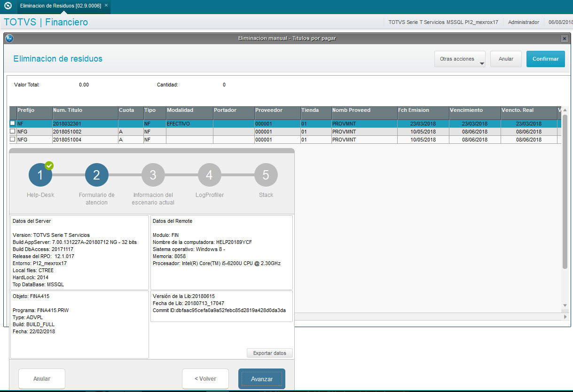Check the box for titulo 2018032301
This screenshot has height=392, width=573.
coord(13,123)
